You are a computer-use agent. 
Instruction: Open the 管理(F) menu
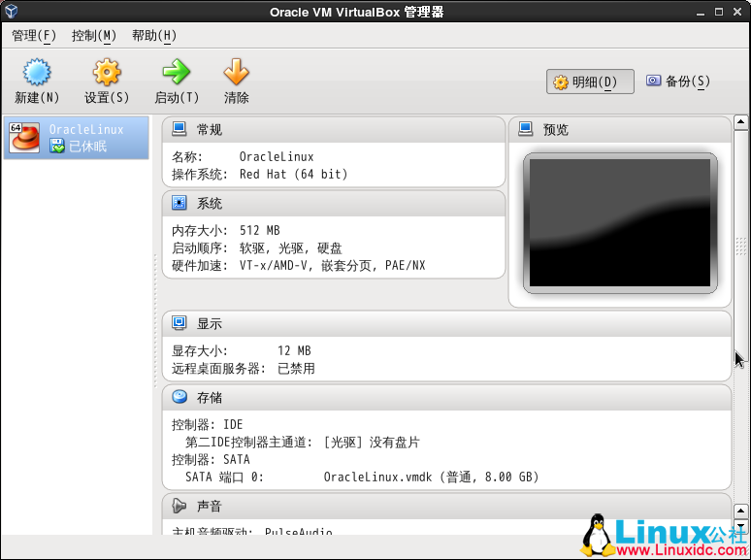click(34, 36)
